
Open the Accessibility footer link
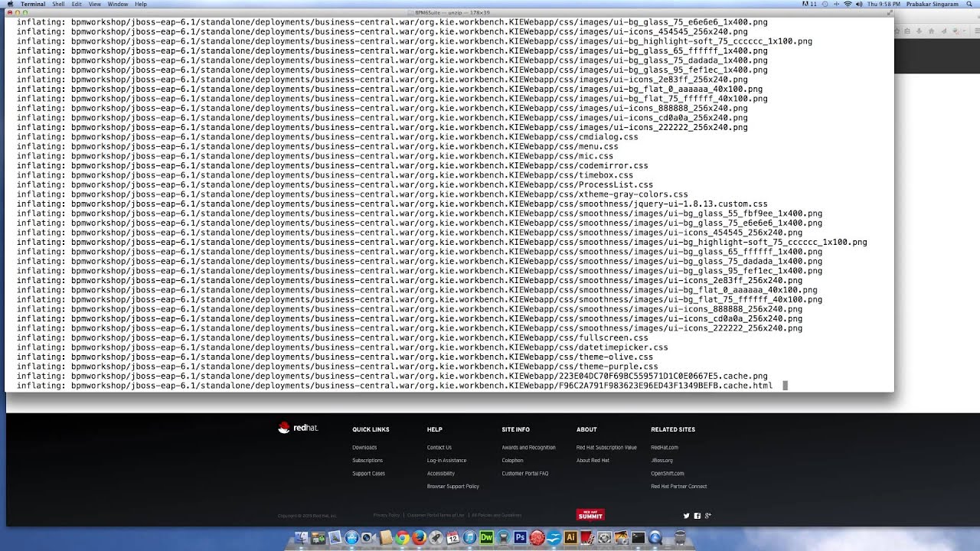click(x=441, y=474)
